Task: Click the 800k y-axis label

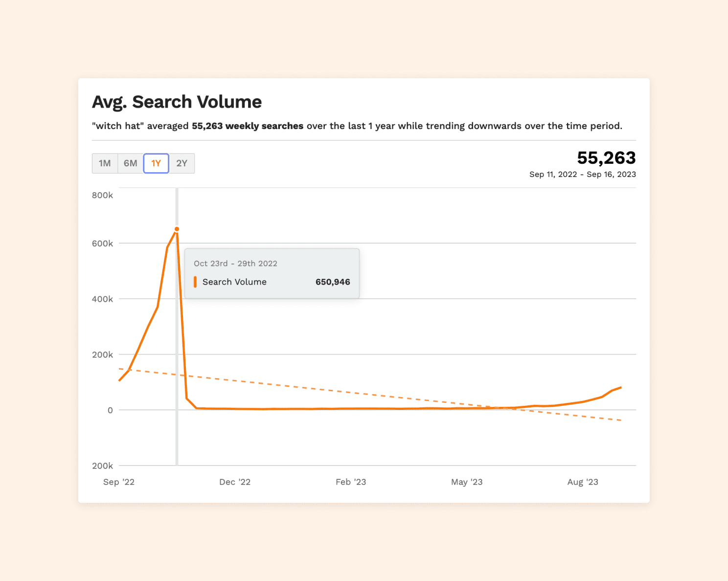Action: coord(102,195)
